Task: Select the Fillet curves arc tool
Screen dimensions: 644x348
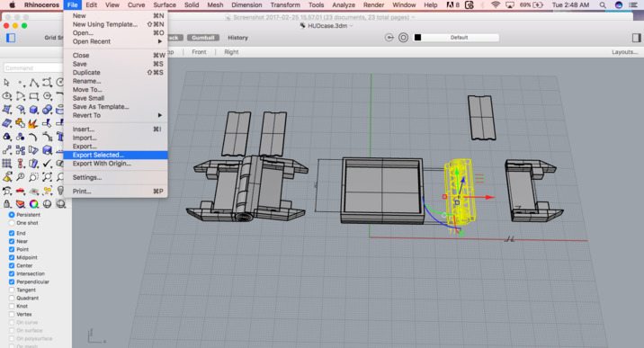Action: click(x=34, y=137)
